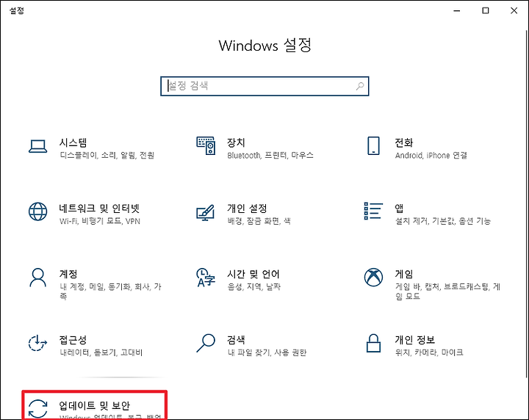Screen dimensions: 529x420
Task: Click the Wi-Fi, 비행기 모드, VPN description
Action: [100, 221]
